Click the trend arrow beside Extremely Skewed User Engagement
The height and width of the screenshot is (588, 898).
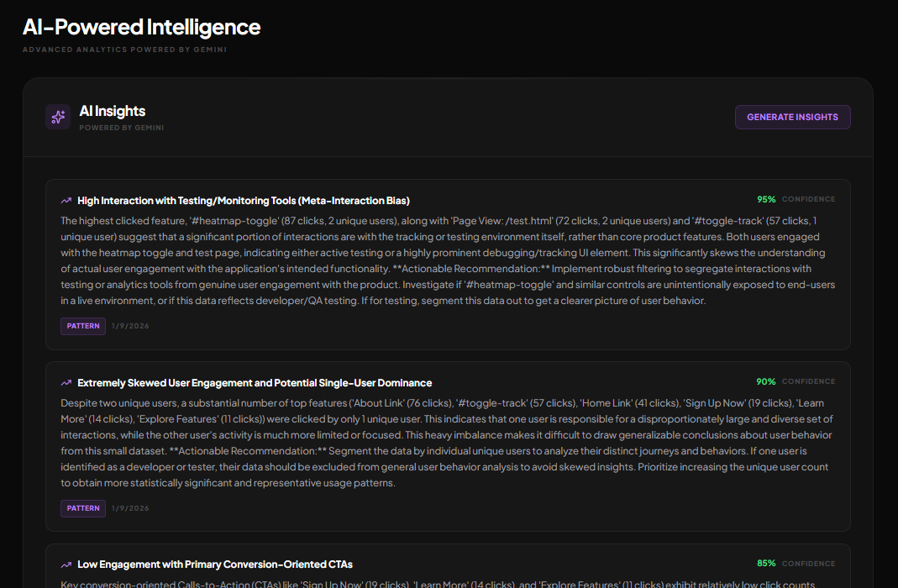[x=66, y=381]
